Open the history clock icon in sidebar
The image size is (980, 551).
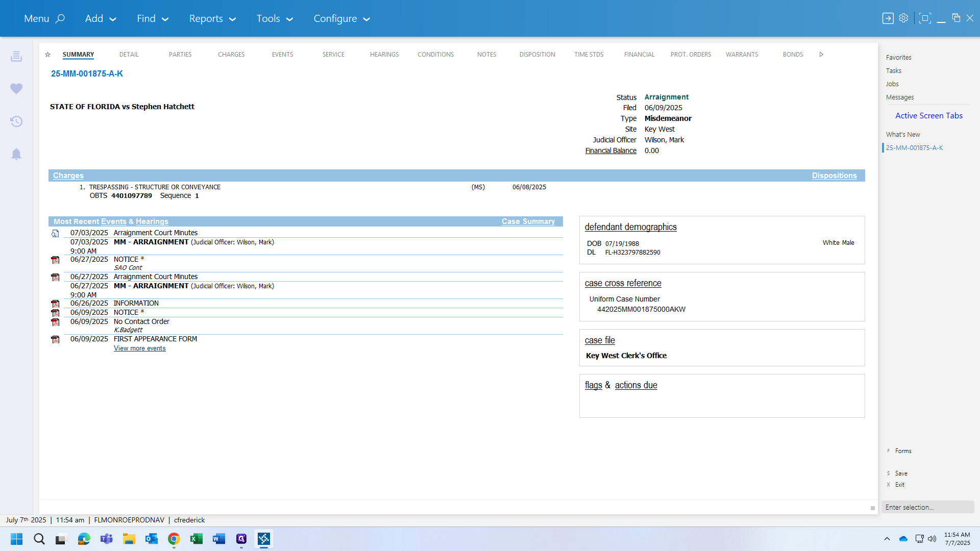(x=16, y=121)
